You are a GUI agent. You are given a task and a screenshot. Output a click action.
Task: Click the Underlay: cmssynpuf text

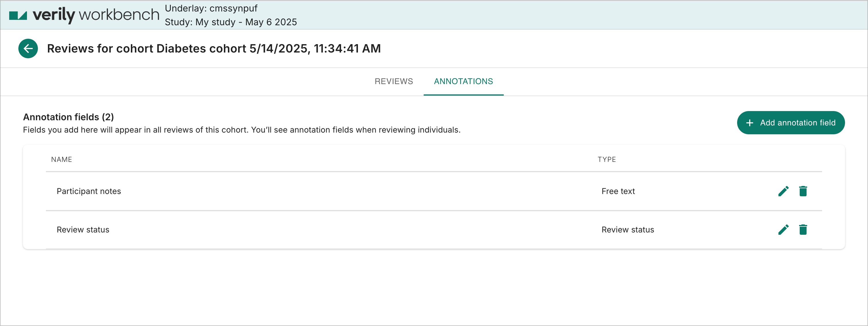(x=211, y=8)
